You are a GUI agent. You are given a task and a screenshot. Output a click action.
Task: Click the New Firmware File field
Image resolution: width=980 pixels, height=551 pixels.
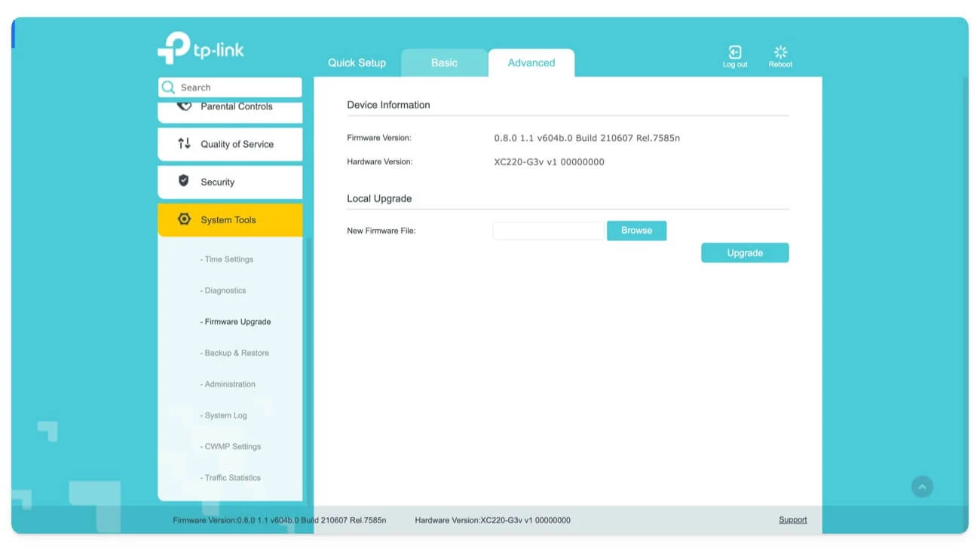pos(548,231)
